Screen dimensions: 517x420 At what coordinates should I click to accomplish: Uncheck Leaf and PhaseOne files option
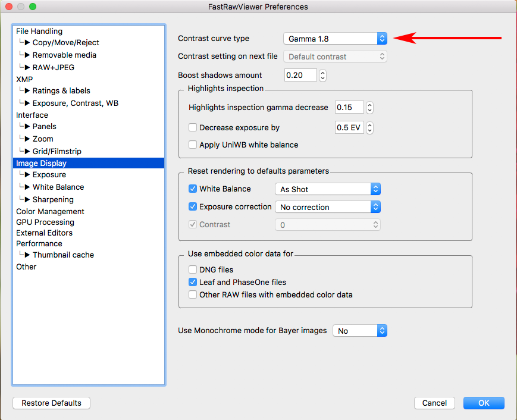point(193,282)
